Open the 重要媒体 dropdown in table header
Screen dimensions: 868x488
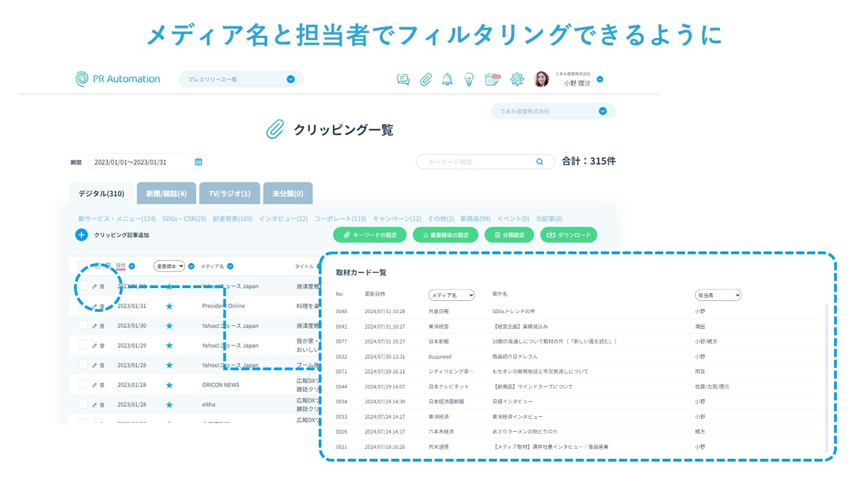(169, 266)
